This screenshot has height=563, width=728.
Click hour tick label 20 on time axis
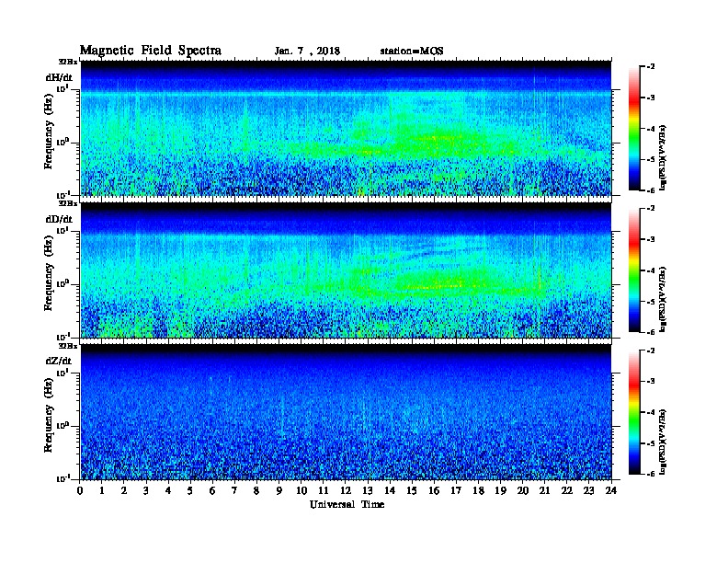(523, 491)
